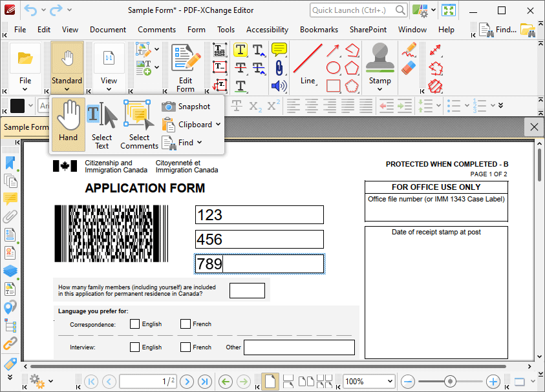545x392 pixels.
Task: Open the SharePoint menu
Action: click(x=368, y=30)
